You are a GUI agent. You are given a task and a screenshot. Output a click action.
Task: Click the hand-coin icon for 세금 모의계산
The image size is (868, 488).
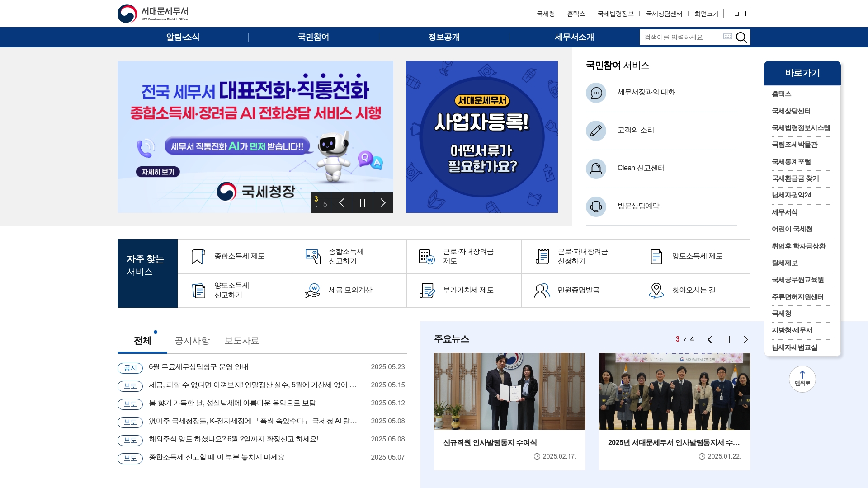[313, 291]
